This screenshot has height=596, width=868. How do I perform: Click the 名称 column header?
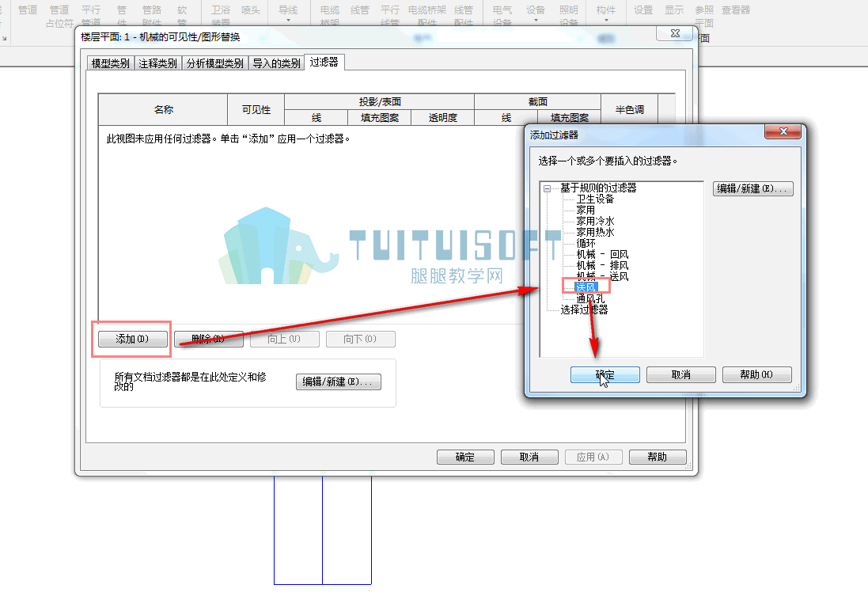click(163, 110)
